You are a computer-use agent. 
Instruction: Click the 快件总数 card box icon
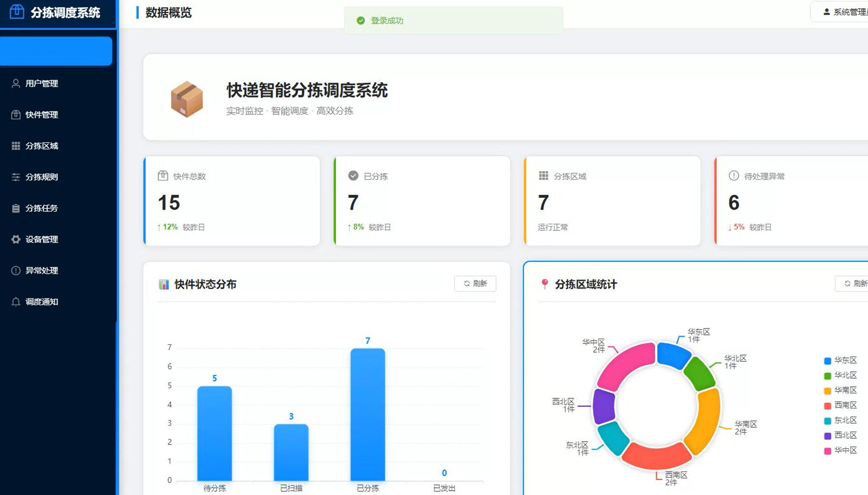163,176
